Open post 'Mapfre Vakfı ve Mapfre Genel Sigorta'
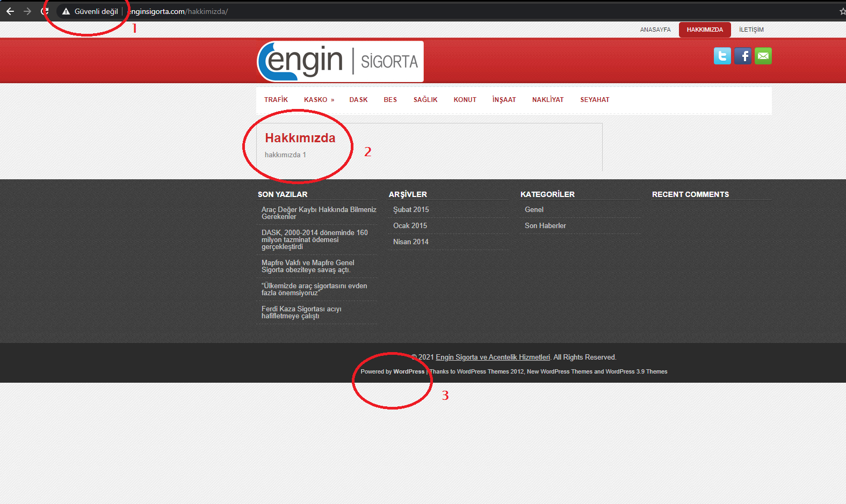 [x=308, y=266]
